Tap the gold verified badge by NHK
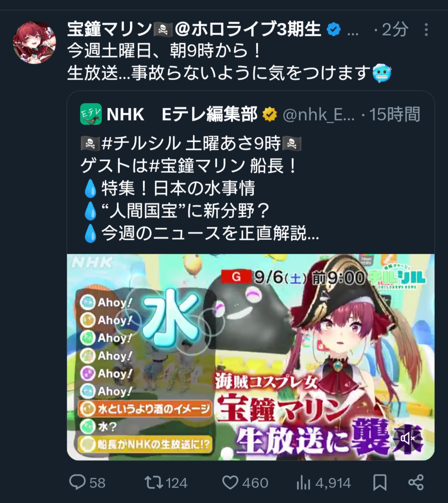Image resolution: width=448 pixels, height=503 pixels. pos(270,114)
